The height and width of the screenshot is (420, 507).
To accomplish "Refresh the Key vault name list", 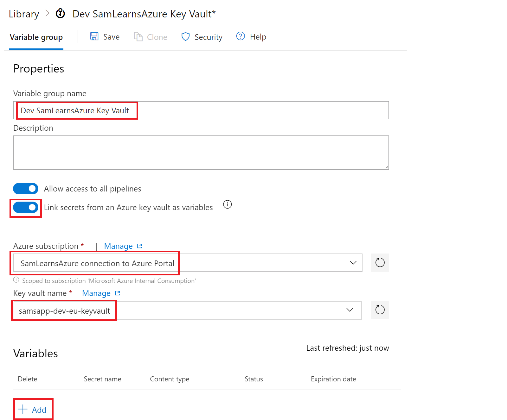I will (380, 310).
